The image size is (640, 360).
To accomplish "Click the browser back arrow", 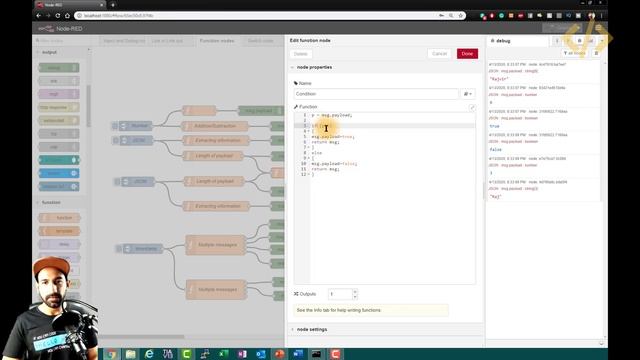I will tap(39, 16).
